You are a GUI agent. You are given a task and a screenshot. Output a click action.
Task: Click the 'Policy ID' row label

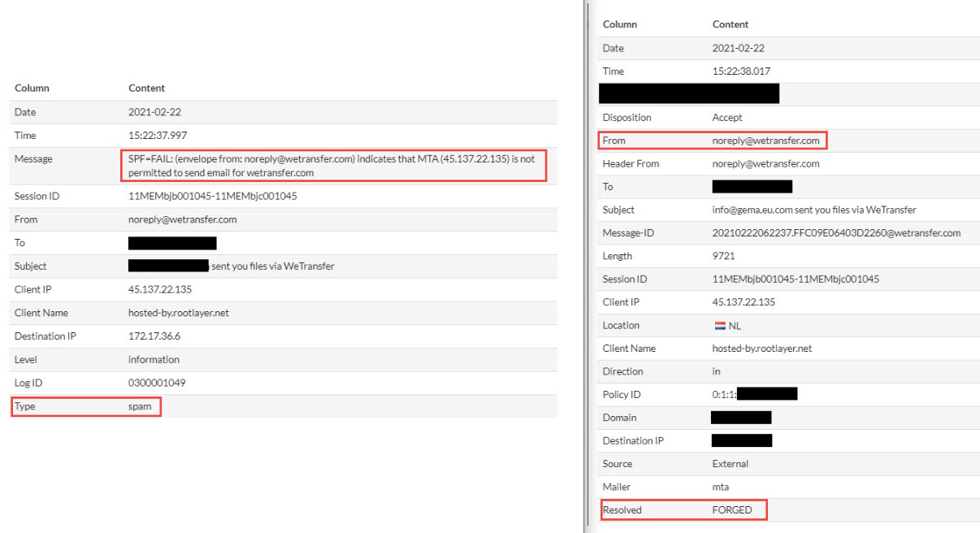622,395
